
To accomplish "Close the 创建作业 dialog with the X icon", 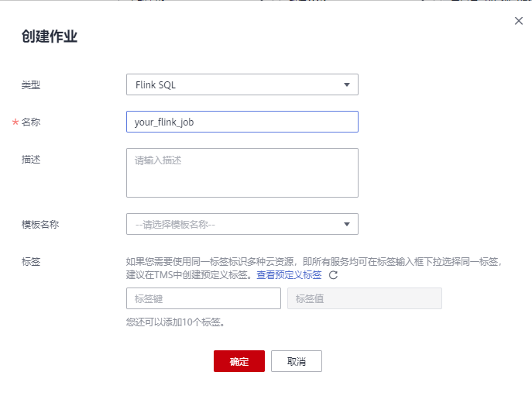I will coord(519,21).
